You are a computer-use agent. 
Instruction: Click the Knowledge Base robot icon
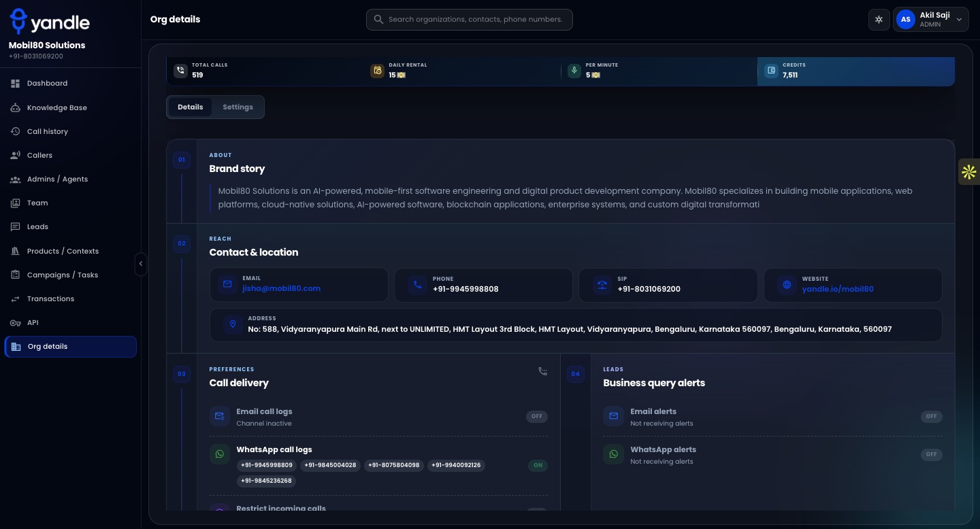tap(15, 107)
